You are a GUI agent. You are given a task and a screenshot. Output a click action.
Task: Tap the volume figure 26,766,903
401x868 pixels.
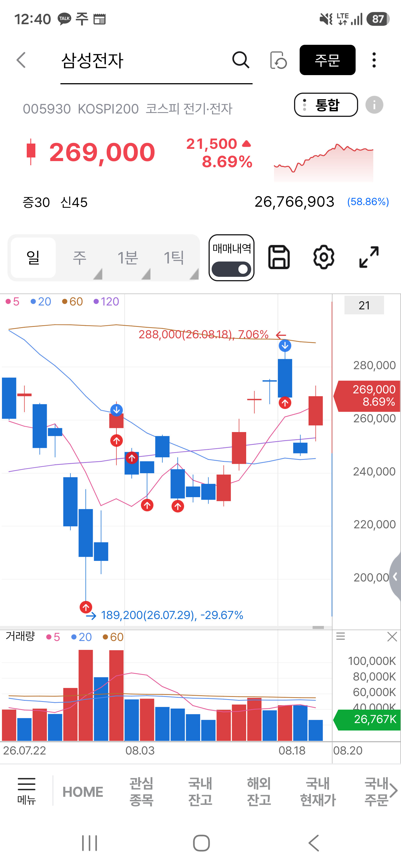coord(294,202)
